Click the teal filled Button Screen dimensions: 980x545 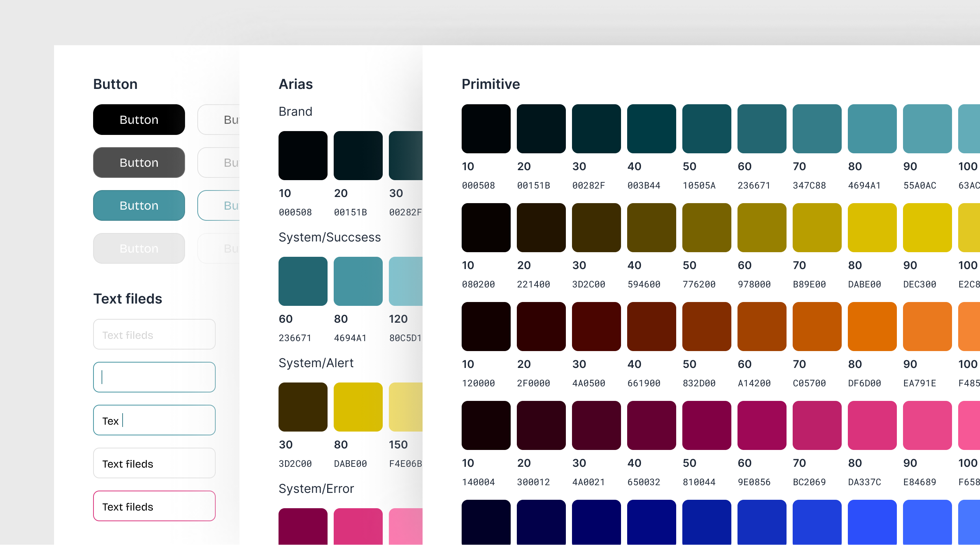(x=139, y=205)
